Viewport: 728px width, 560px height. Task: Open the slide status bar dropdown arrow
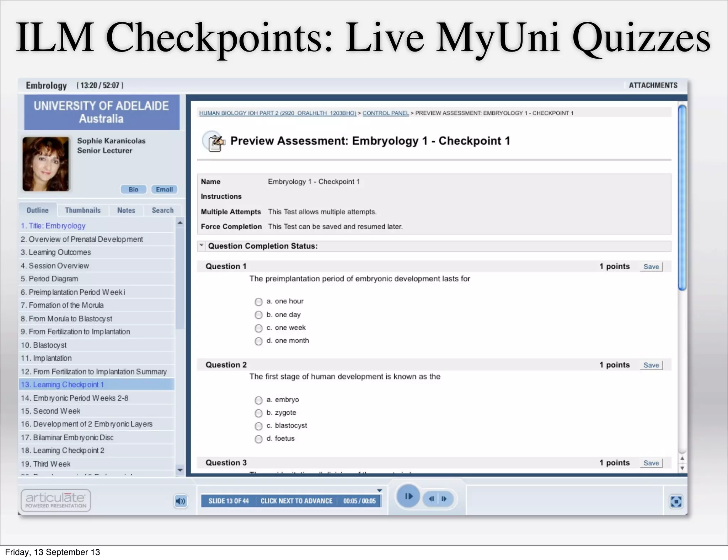tap(379, 490)
